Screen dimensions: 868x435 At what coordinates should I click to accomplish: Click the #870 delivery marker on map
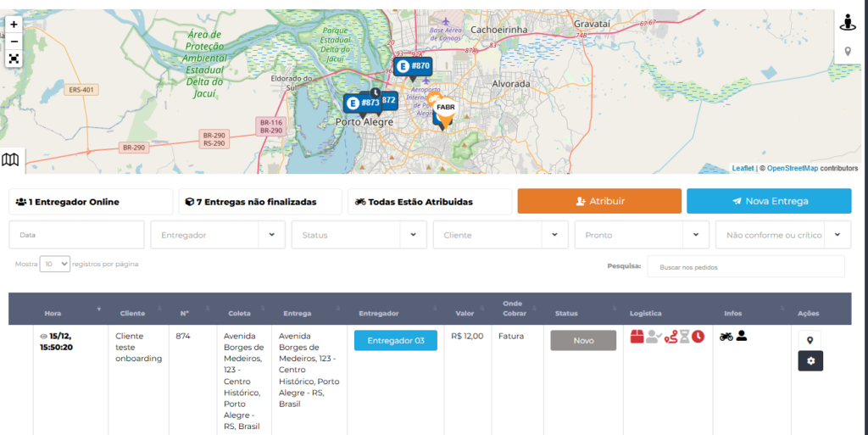[413, 66]
